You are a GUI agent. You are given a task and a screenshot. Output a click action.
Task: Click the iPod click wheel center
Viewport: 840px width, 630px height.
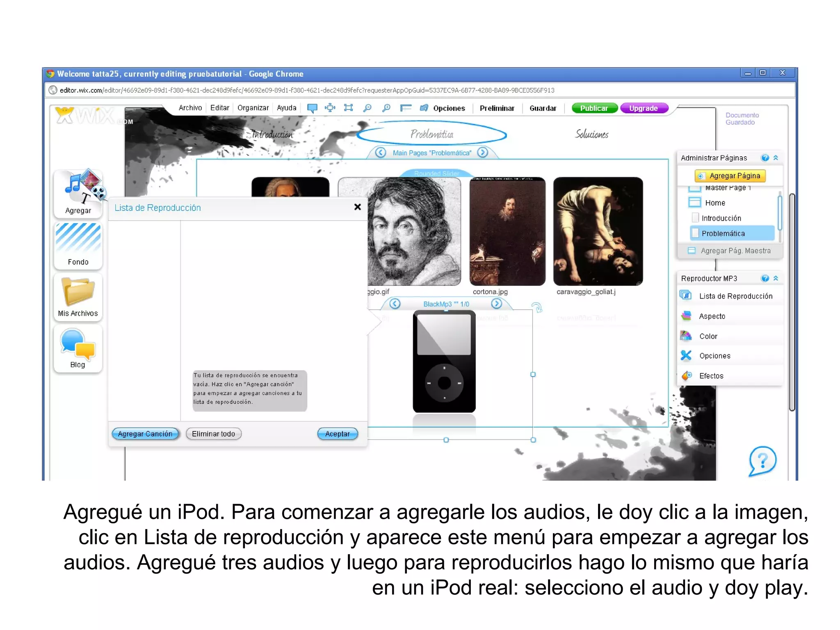click(x=444, y=383)
